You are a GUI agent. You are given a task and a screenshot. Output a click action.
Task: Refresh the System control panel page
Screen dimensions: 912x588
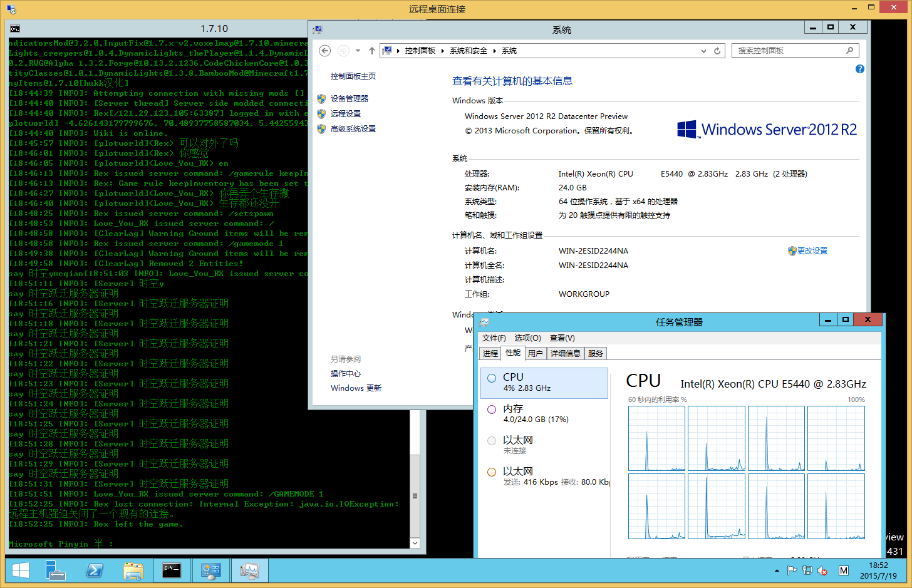(717, 51)
